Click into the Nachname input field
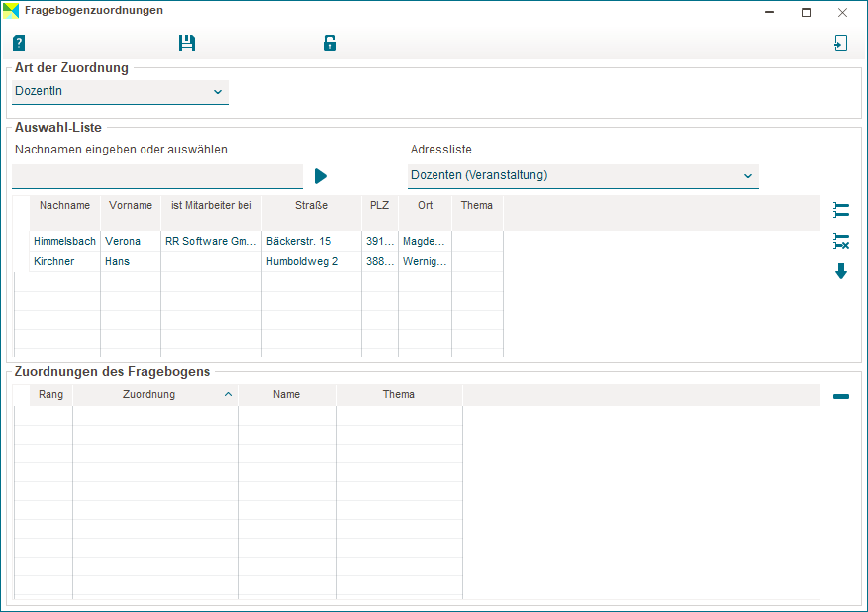Image resolution: width=868 pixels, height=612 pixels. pos(156,176)
